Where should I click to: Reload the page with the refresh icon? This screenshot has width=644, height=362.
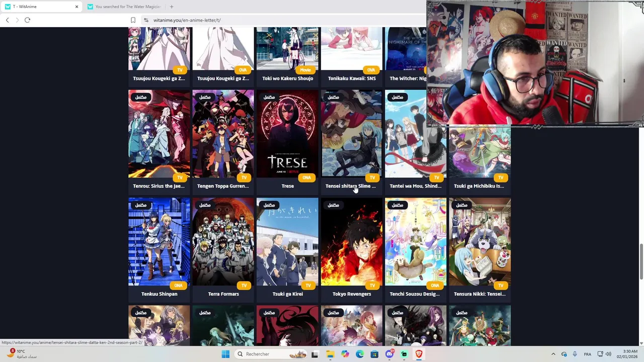(27, 20)
